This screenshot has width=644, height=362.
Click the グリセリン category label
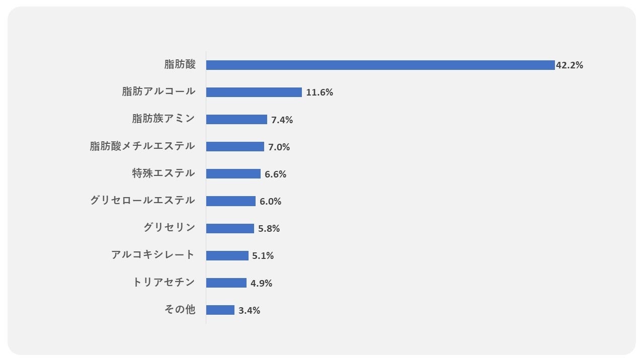click(x=169, y=228)
